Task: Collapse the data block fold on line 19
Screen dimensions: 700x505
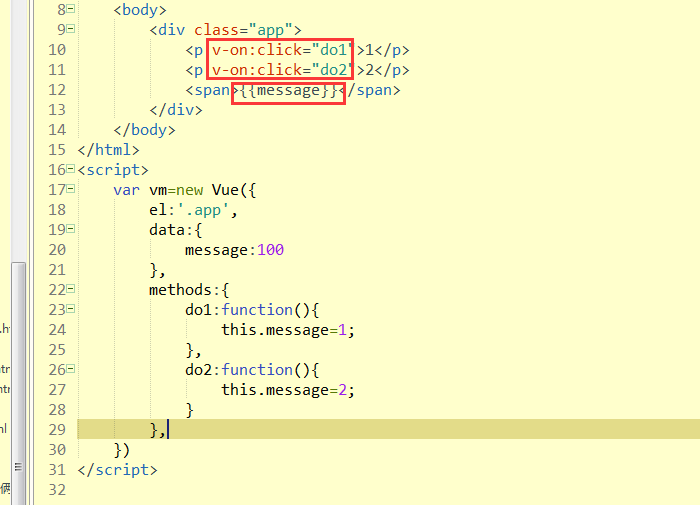Action: click(71, 229)
